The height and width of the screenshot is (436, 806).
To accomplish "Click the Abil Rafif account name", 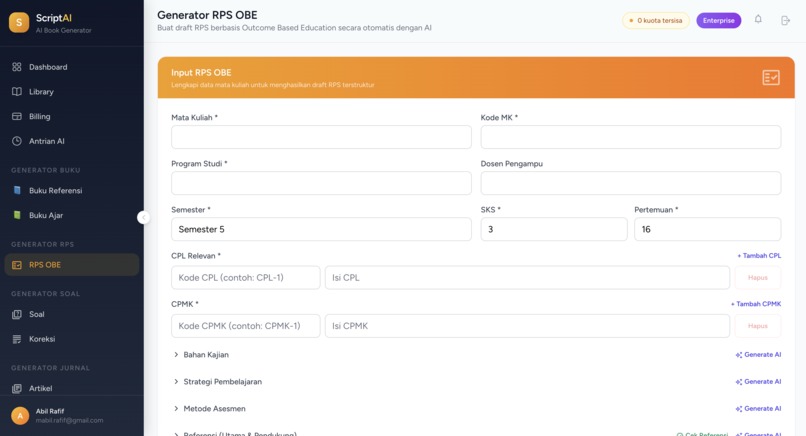I will point(50,411).
